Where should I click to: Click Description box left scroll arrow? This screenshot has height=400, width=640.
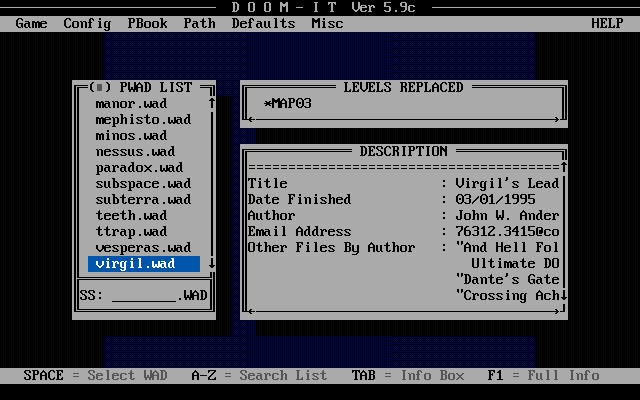click(251, 311)
